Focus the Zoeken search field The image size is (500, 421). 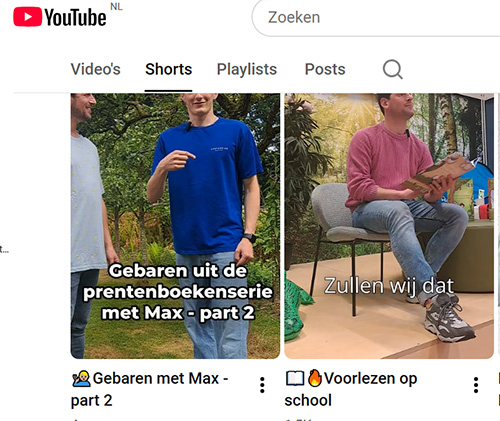click(376, 18)
